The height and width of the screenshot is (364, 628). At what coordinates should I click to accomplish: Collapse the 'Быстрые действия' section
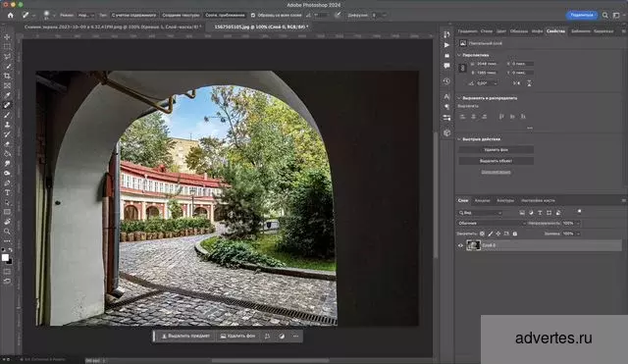[x=459, y=139]
